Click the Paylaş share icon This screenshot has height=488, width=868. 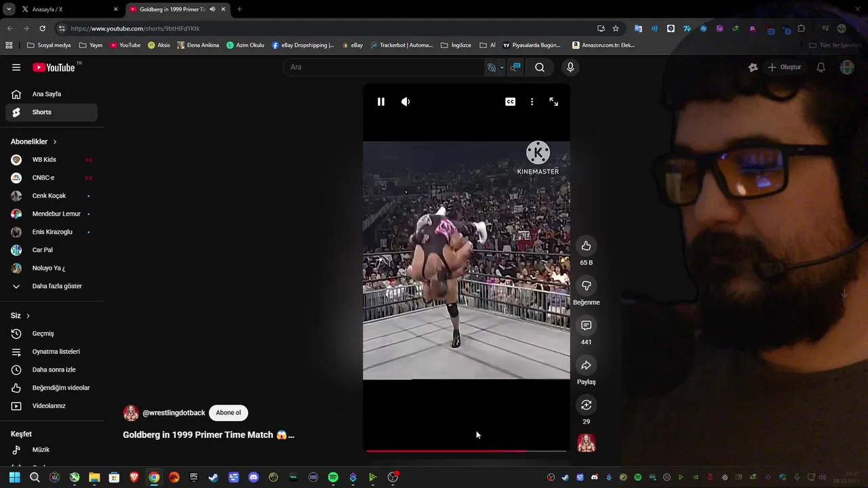587,365
